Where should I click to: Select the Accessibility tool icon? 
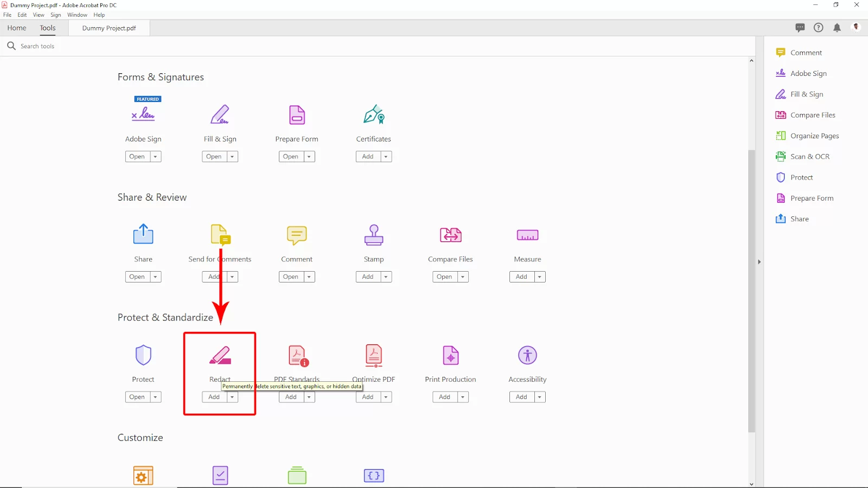click(527, 355)
